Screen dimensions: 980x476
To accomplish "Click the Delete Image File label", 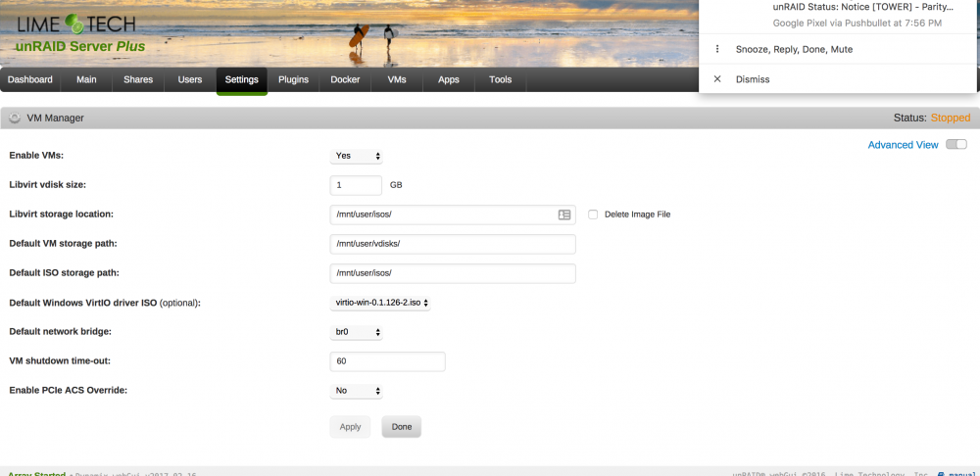I will [638, 214].
